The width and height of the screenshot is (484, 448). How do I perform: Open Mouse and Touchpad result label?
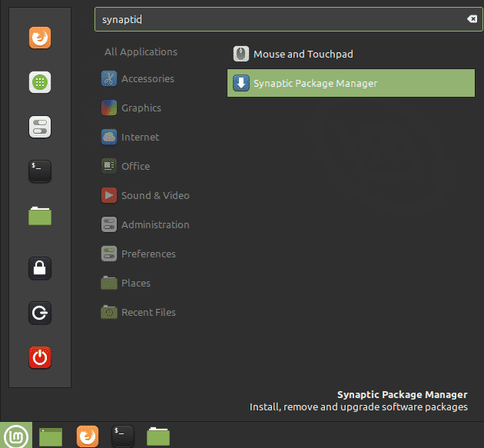(303, 54)
